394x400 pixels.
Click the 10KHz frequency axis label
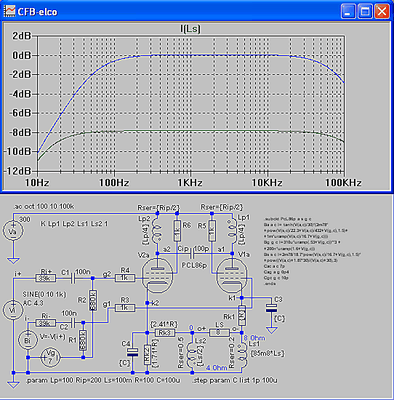(267, 183)
